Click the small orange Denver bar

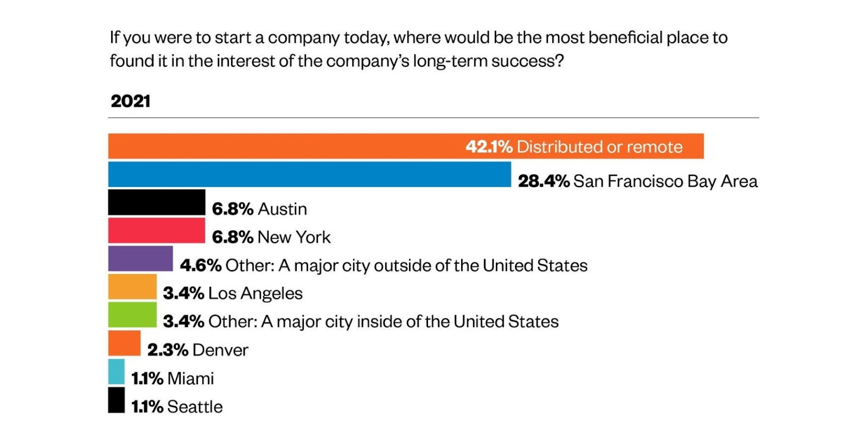(124, 343)
